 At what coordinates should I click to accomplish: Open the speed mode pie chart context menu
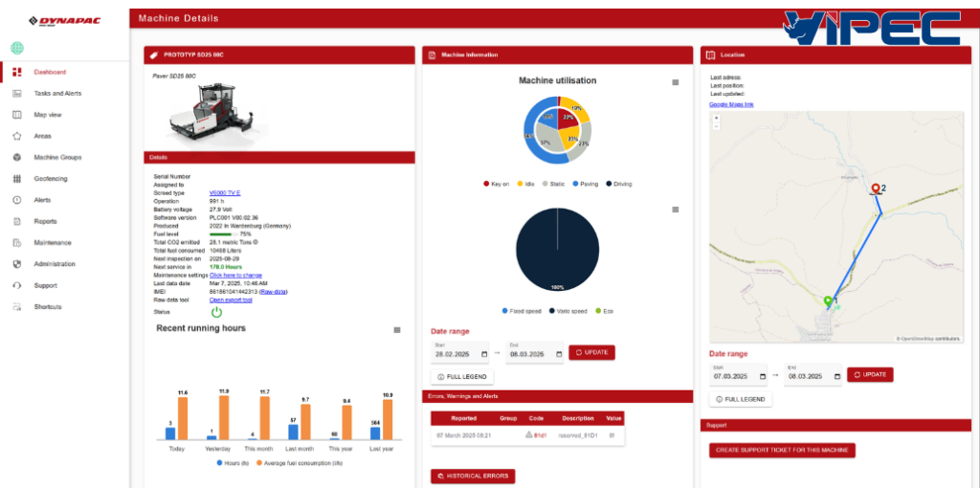click(675, 210)
